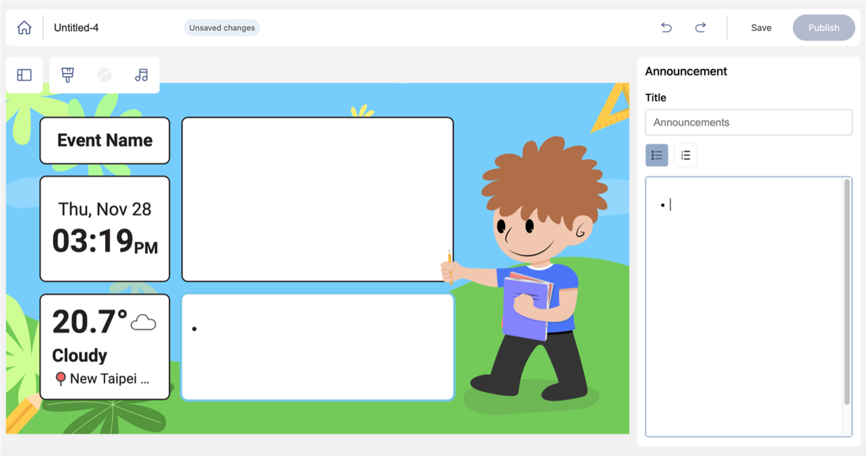The height and width of the screenshot is (457, 868).
Task: Select the Cloudy weather widget
Action: 105,347
